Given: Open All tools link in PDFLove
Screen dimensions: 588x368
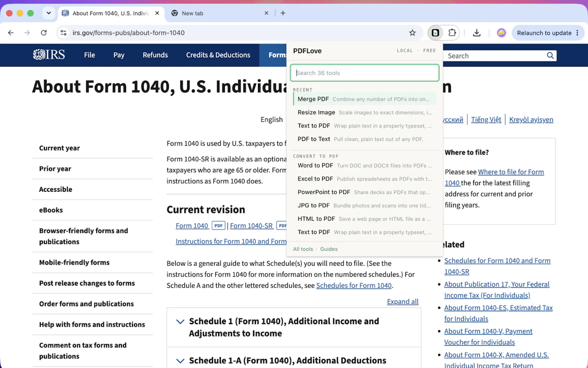Looking at the screenshot, I should 303,249.
